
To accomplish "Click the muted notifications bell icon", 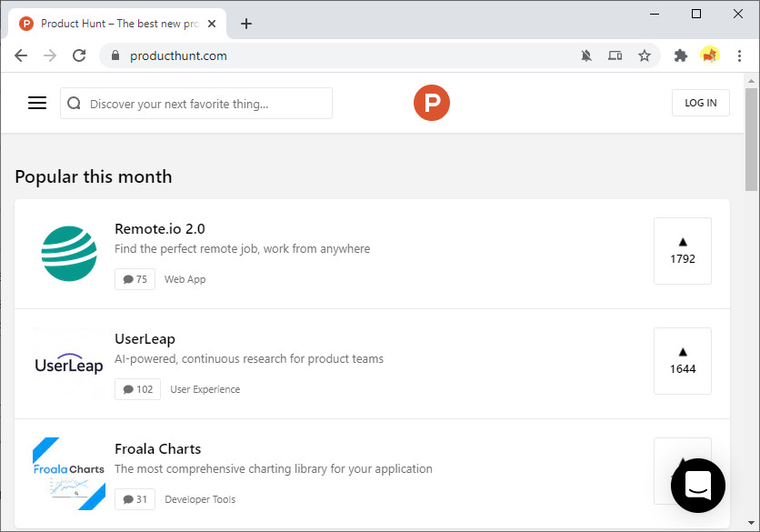I will [x=586, y=55].
